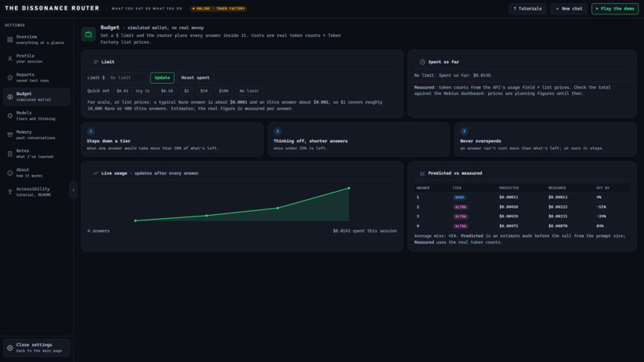Click the step 3 badge on Never overspends
This screenshot has height=362, width=644.
(x=464, y=132)
